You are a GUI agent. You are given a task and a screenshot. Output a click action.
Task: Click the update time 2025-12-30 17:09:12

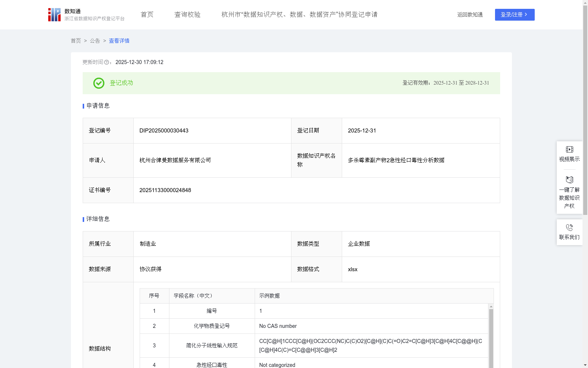coord(139,63)
